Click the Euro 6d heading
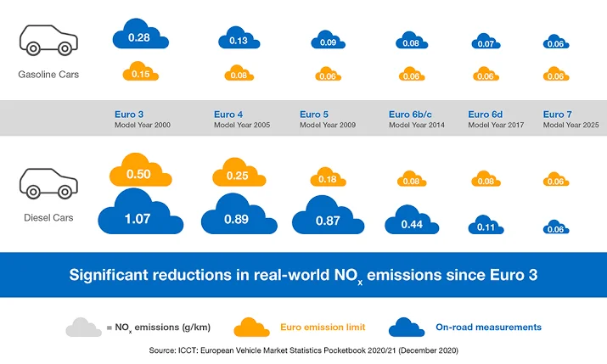This screenshot has width=607, height=364. (486, 115)
